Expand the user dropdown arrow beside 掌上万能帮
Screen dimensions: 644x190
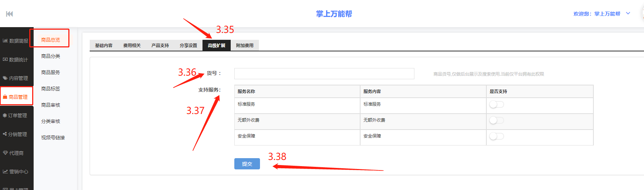coord(628,13)
